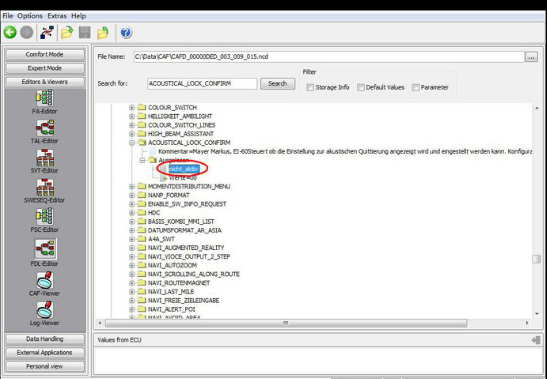
Task: Click the File Name path field
Action: coord(329,57)
